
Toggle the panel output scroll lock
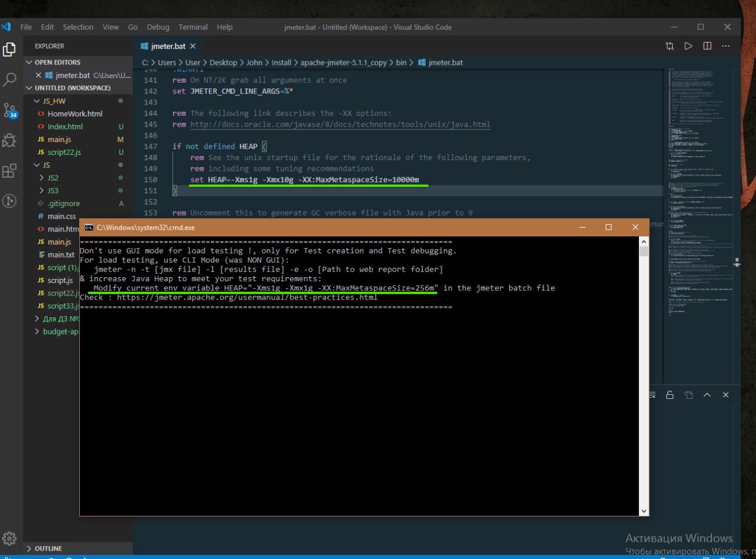pos(669,395)
